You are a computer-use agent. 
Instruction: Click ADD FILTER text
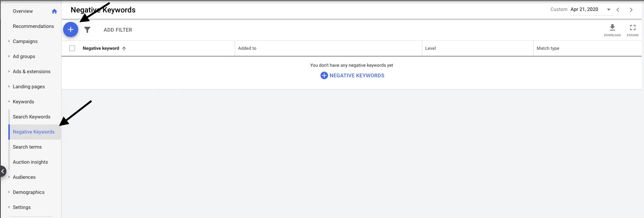[118, 30]
